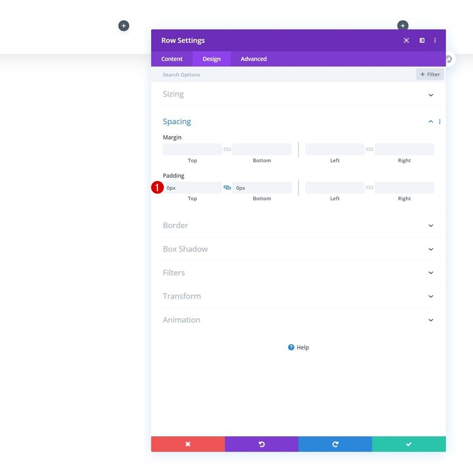Click the blue redo button

[x=335, y=444]
